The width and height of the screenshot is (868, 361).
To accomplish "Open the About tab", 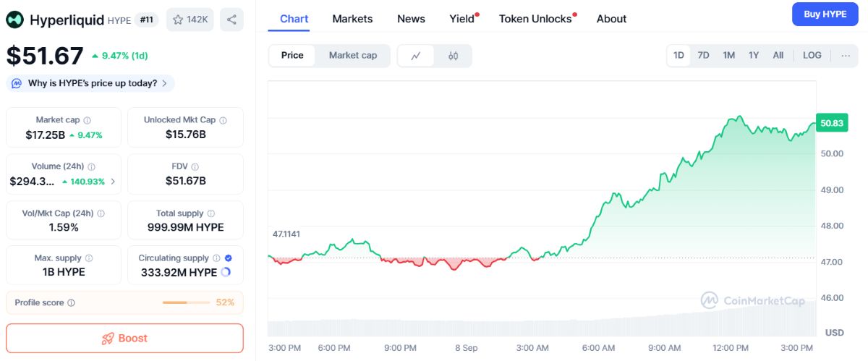I will 612,19.
